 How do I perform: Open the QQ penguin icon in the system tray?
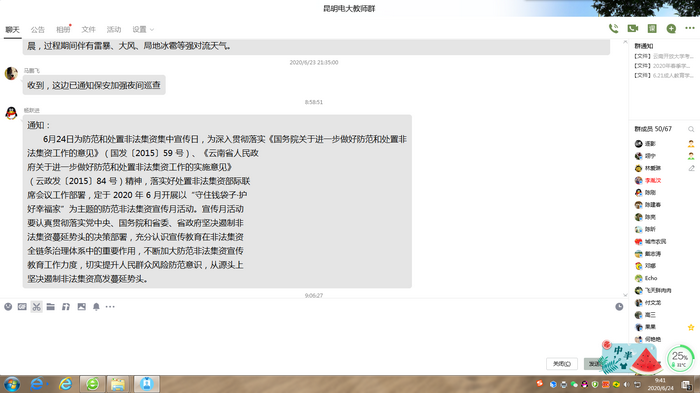point(584,385)
